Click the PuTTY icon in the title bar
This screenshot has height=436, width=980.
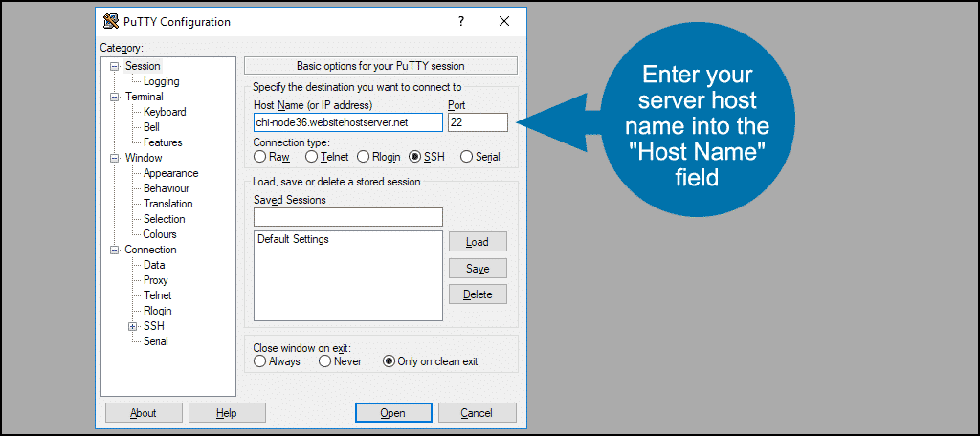click(x=111, y=22)
